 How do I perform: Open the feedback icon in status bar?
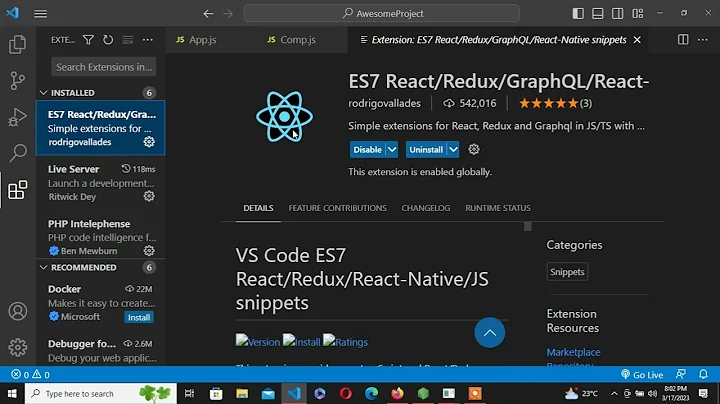(681, 374)
